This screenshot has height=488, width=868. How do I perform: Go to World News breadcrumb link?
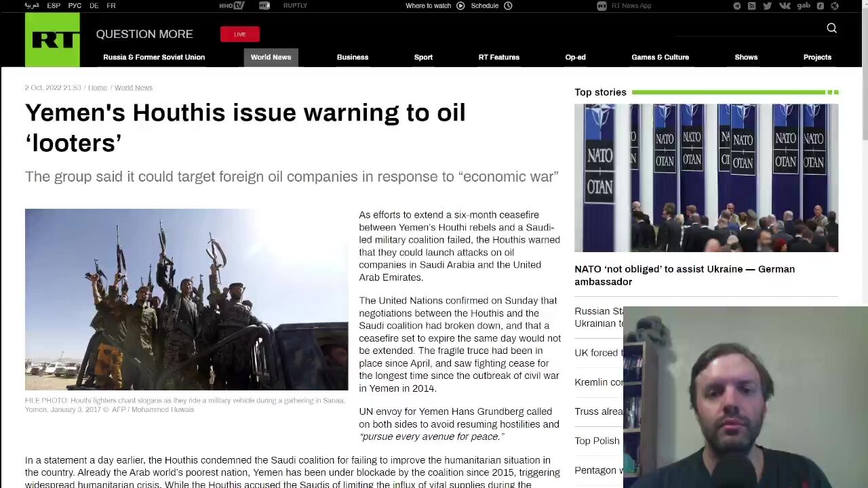[x=134, y=87]
